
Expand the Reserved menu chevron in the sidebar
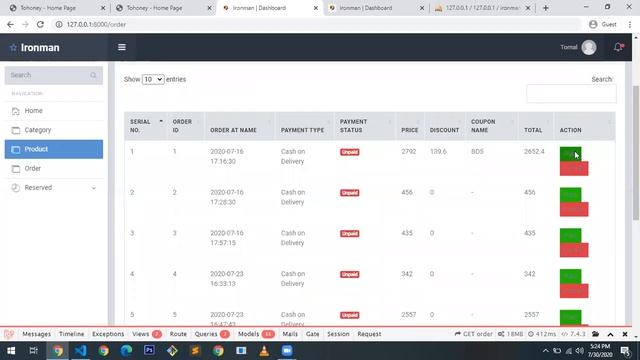tap(93, 188)
